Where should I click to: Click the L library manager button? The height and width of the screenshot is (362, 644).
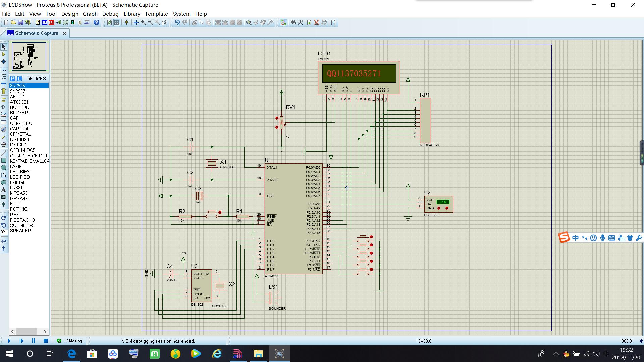19,79
